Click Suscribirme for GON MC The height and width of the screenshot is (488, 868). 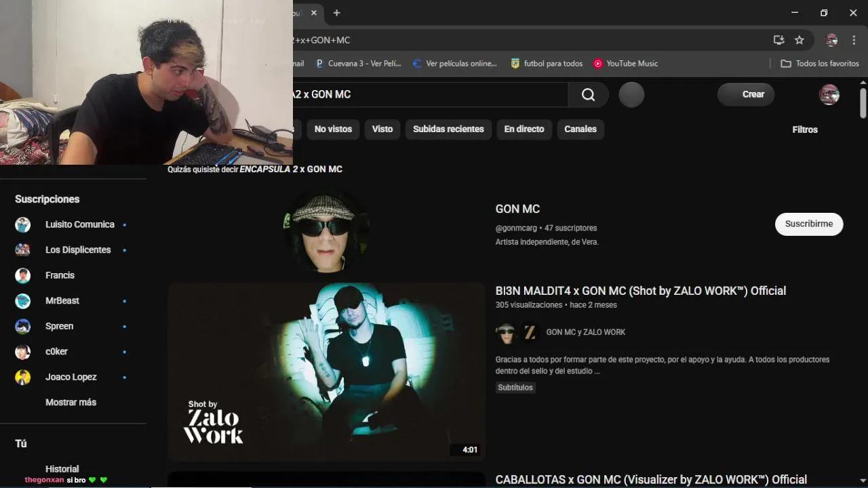point(809,224)
